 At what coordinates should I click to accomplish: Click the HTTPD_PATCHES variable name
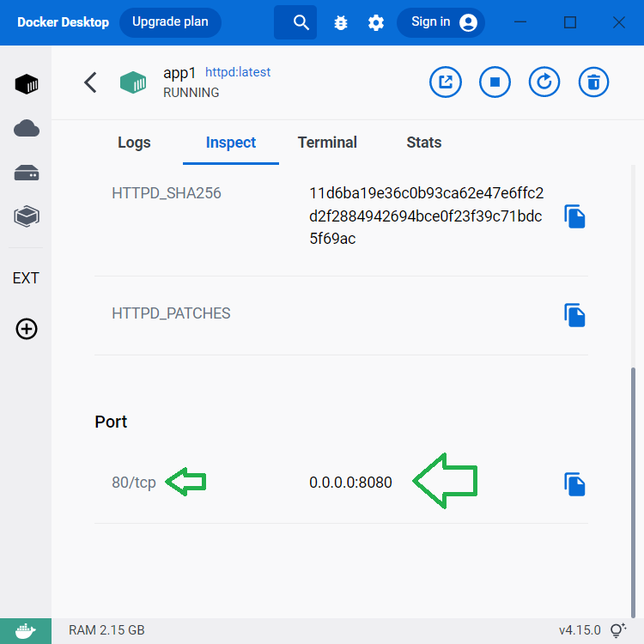171,313
